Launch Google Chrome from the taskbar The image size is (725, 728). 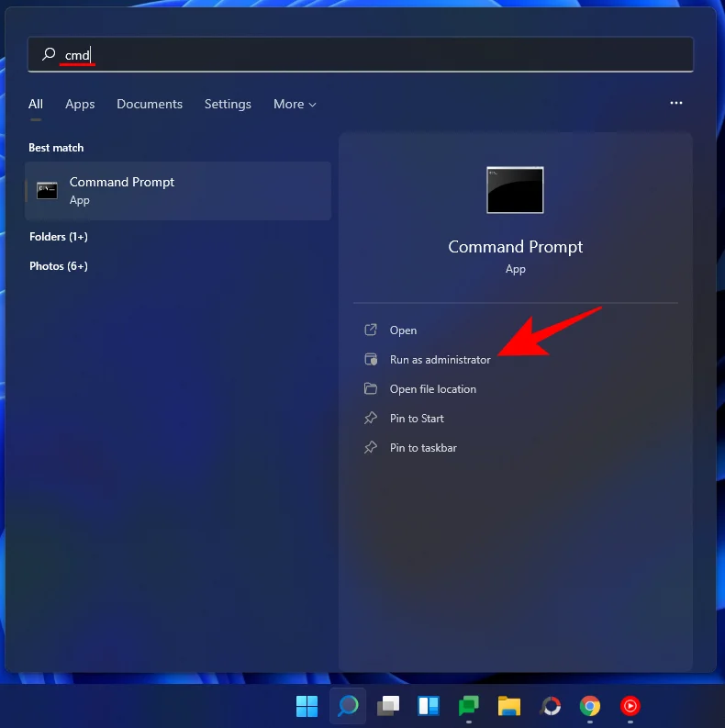(590, 706)
